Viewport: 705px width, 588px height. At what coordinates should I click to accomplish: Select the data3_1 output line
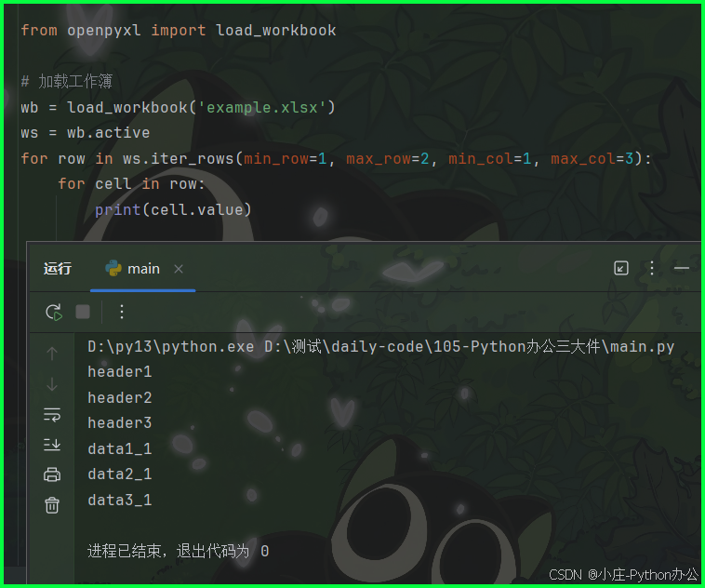click(x=120, y=500)
